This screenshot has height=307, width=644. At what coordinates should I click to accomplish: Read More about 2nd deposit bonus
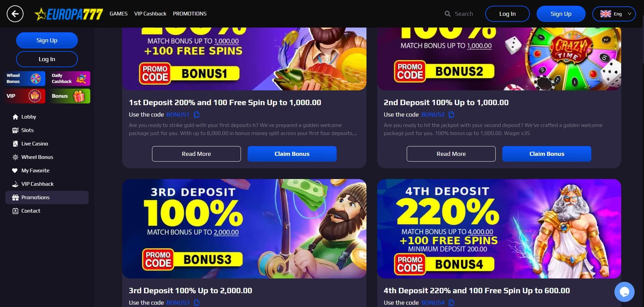coord(451,154)
